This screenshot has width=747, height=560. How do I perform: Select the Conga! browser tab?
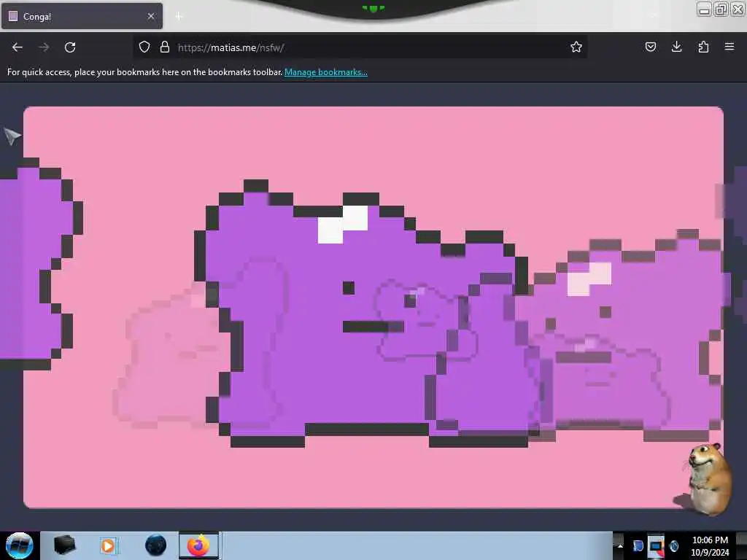pos(82,16)
